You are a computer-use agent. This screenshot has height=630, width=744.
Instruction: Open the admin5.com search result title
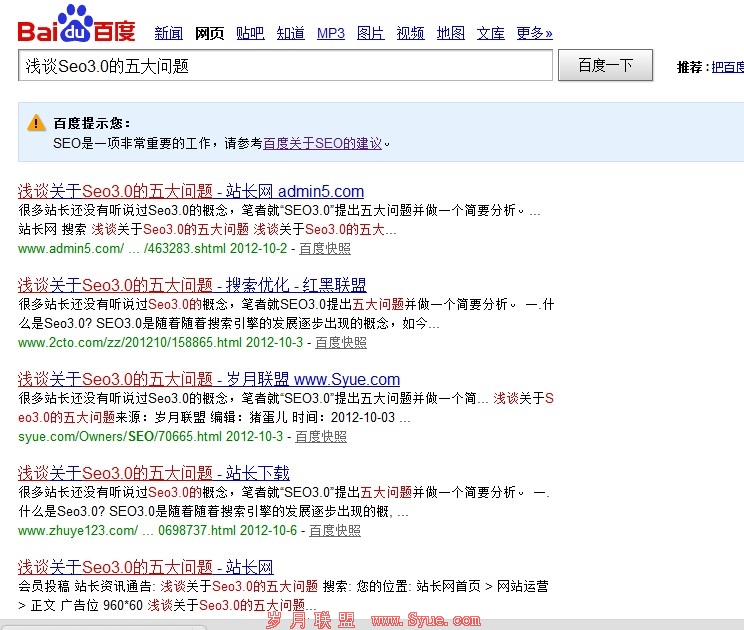point(191,191)
